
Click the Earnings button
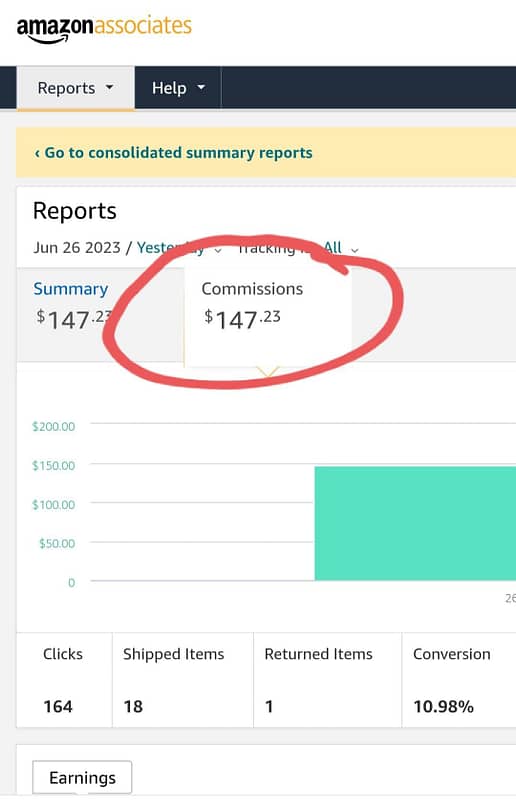point(82,778)
